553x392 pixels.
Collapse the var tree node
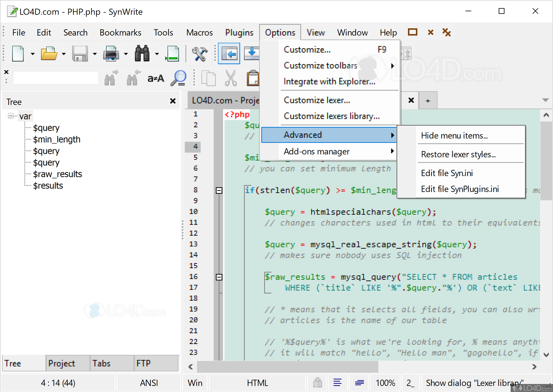pos(10,116)
